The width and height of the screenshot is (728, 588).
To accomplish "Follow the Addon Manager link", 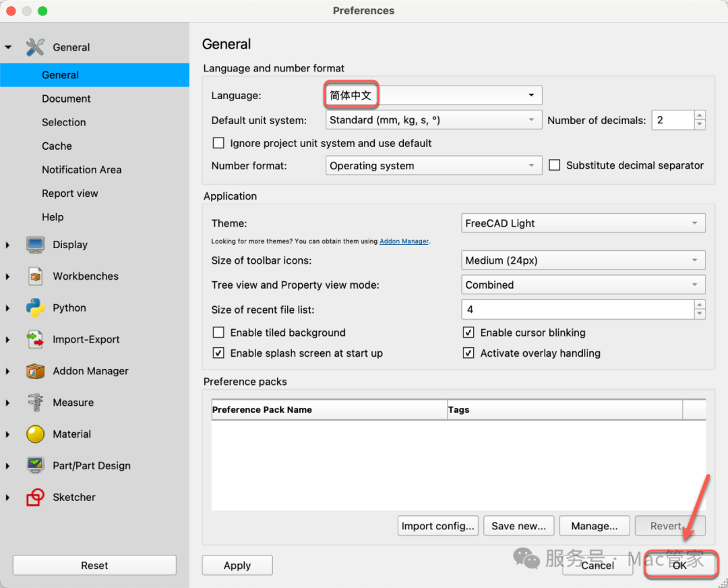I will pyautogui.click(x=404, y=241).
